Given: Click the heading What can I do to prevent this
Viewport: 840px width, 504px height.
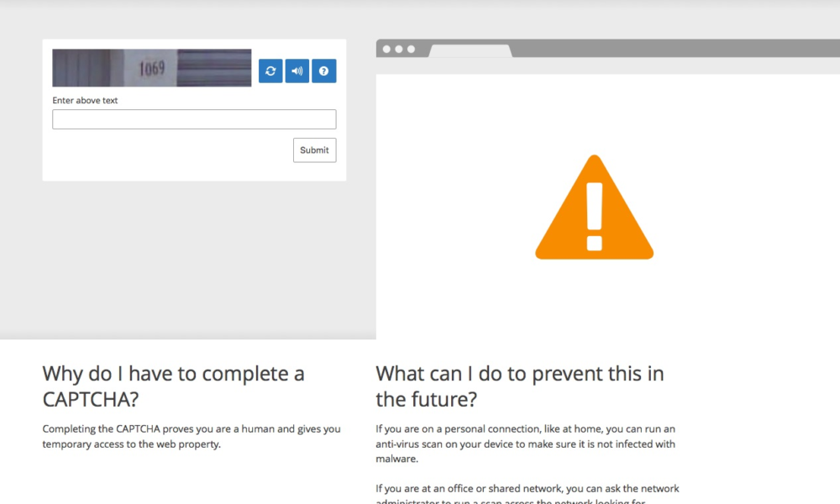Looking at the screenshot, I should [519, 386].
